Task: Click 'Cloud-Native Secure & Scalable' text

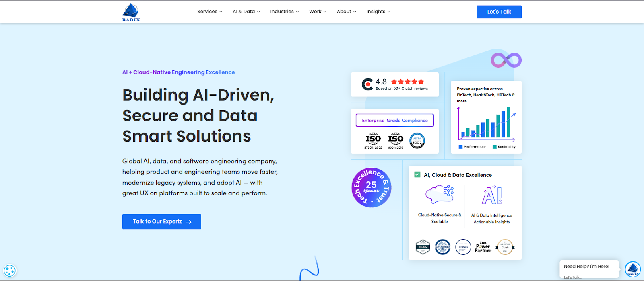Action: click(x=440, y=218)
